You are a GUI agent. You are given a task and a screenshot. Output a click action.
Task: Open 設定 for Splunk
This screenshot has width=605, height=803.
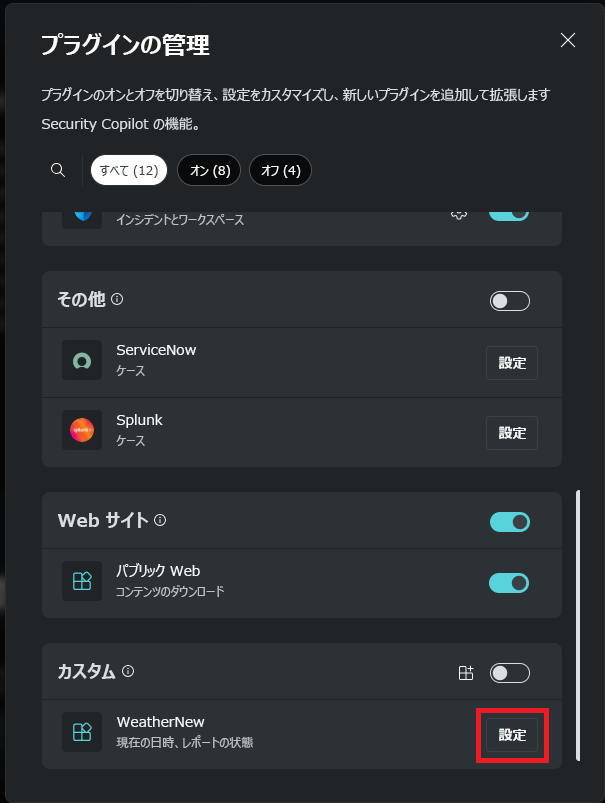tap(512, 433)
